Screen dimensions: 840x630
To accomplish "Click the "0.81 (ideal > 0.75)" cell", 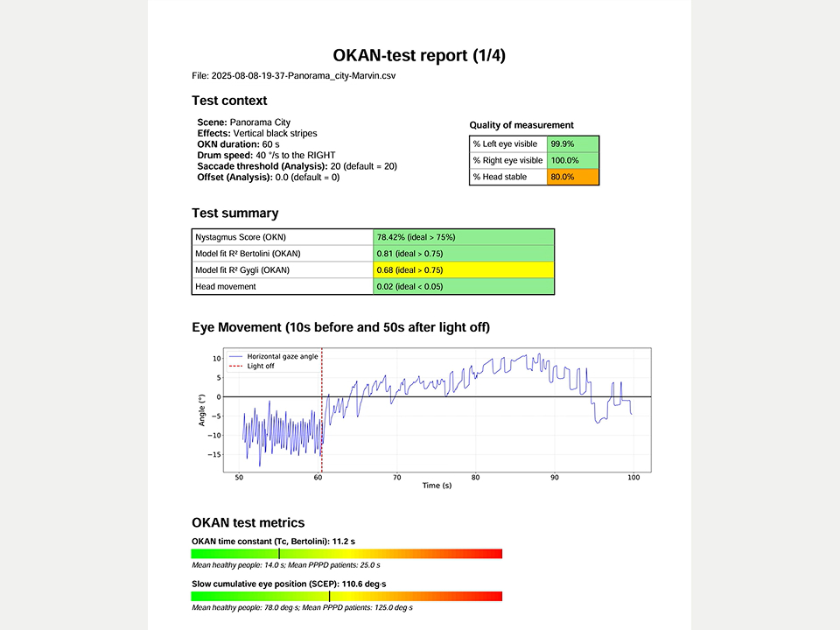I will click(464, 254).
